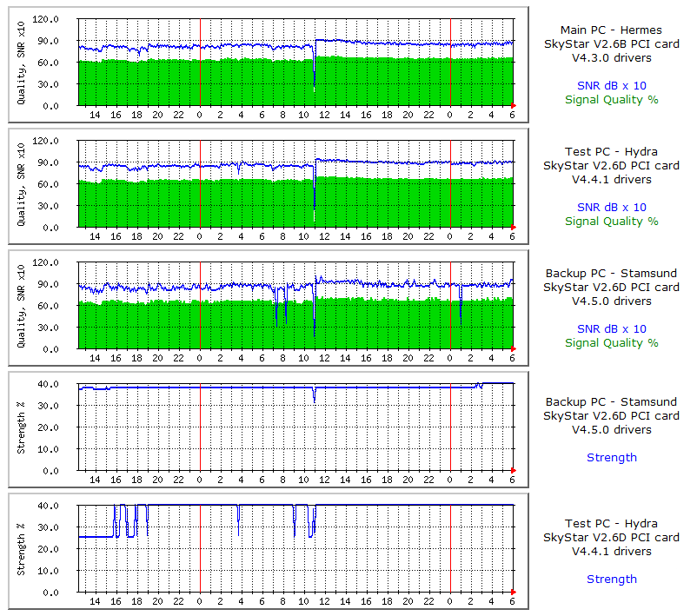Click the Quality, SNR x10 axis label on Hermes chart

click(x=21, y=63)
